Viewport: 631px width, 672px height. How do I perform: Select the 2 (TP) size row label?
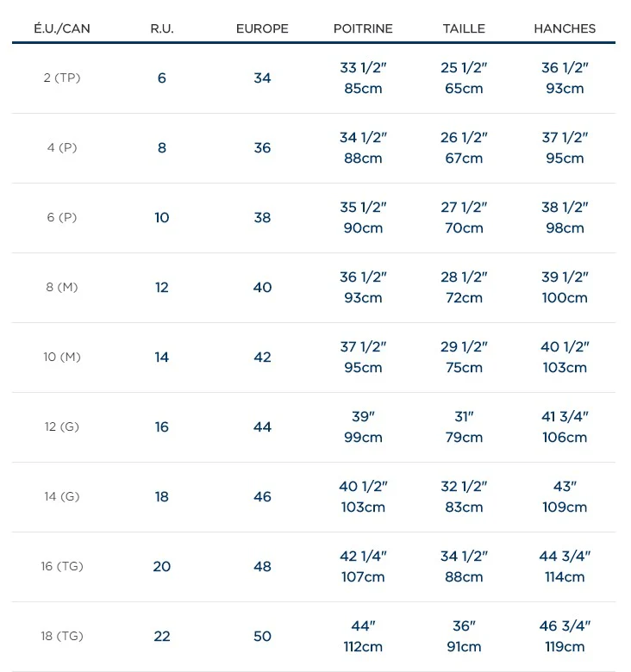pyautogui.click(x=61, y=78)
